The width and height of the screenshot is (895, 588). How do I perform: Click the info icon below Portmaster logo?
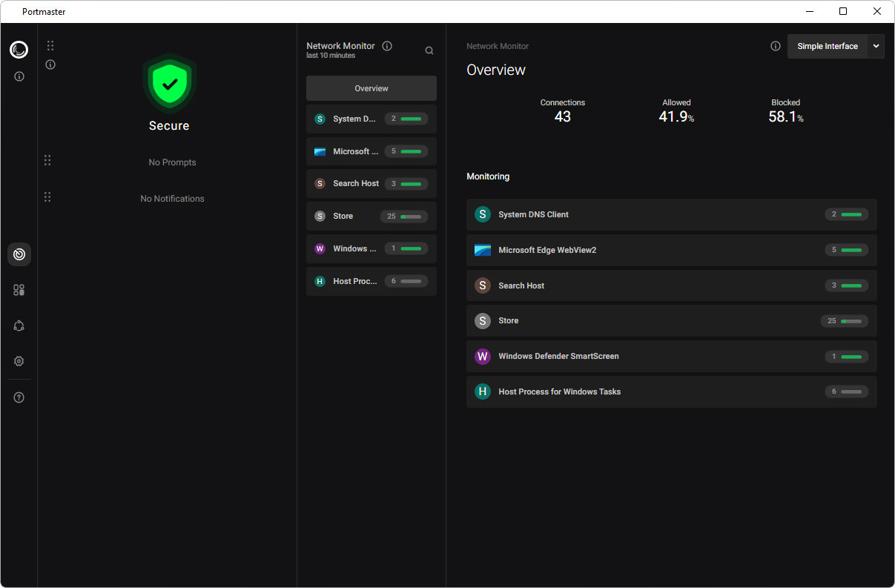coord(19,76)
